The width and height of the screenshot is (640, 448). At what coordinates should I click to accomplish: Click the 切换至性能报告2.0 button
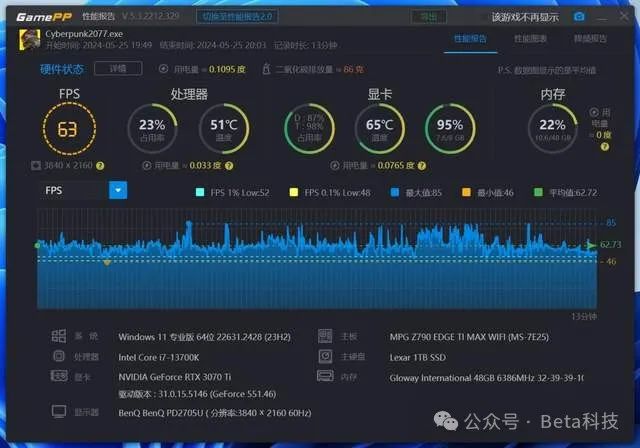[x=237, y=17]
